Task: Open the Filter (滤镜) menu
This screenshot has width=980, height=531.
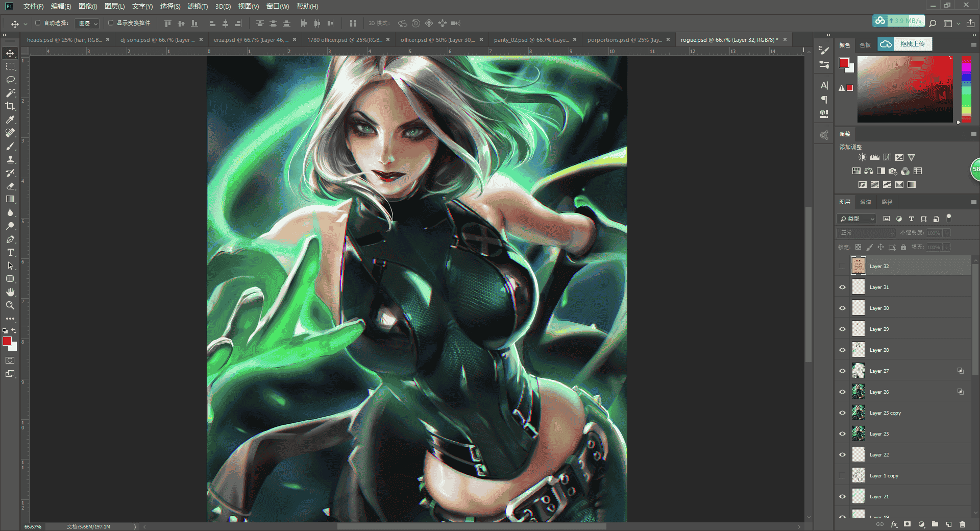Action: pos(198,7)
